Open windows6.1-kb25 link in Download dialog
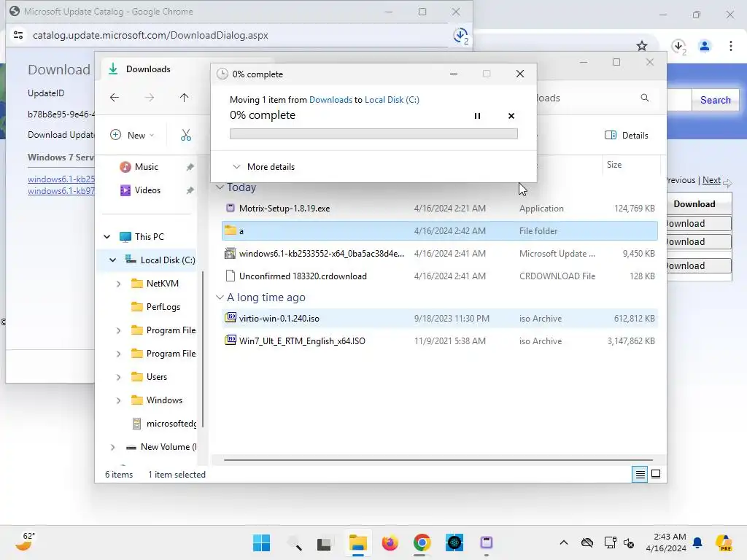747x560 pixels. coord(61,179)
